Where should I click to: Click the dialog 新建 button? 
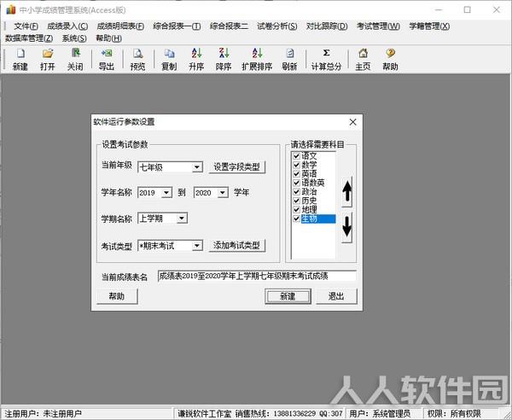click(x=288, y=296)
